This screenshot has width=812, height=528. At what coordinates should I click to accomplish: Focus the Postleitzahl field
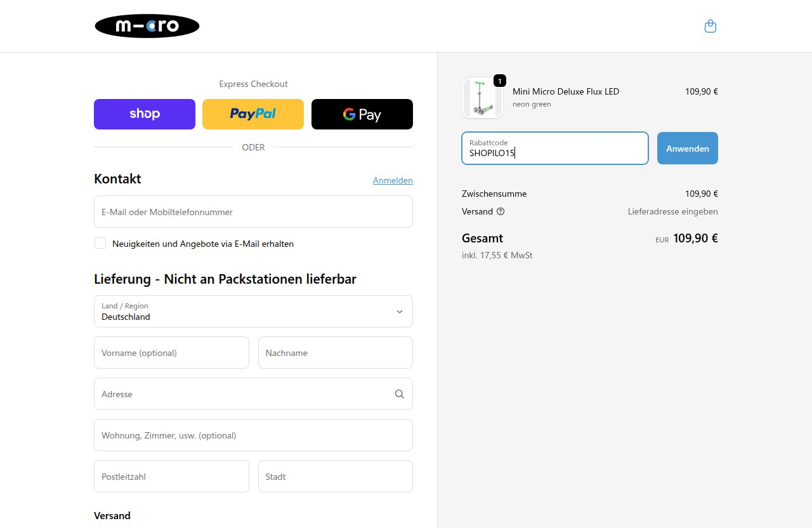pos(171,477)
